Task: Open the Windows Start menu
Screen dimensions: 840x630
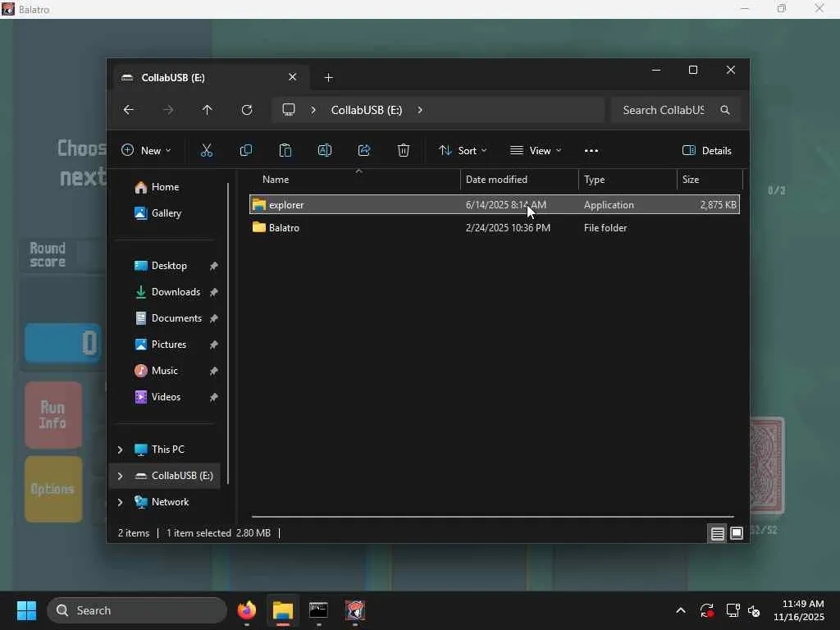Action: tap(26, 610)
